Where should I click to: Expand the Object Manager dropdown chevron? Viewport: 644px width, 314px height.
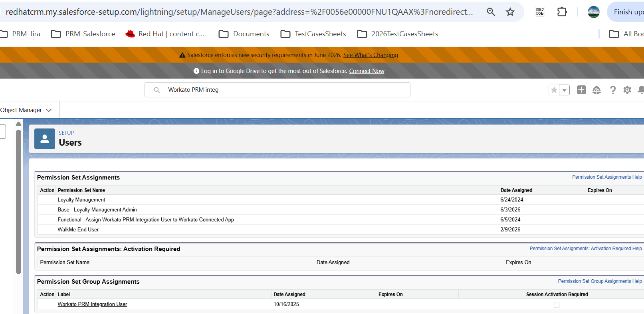(x=49, y=110)
